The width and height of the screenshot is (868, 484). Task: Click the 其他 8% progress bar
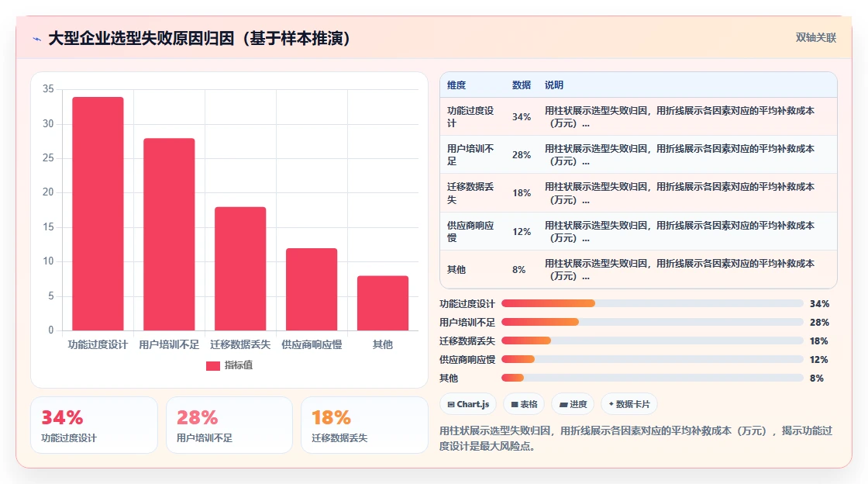pos(652,379)
